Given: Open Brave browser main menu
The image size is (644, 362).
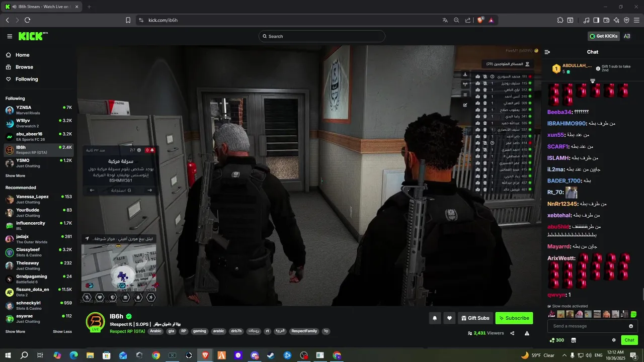Looking at the screenshot, I should coord(636,20).
